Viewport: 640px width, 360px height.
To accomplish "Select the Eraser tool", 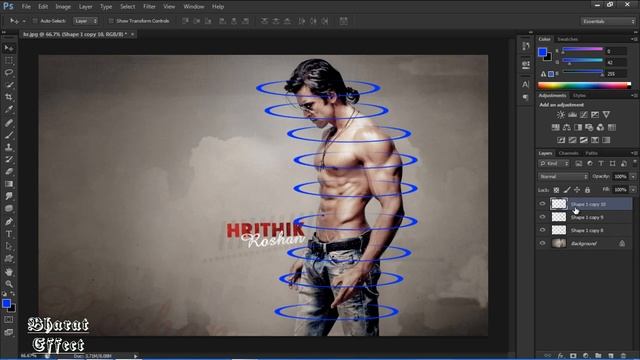I will pyautogui.click(x=9, y=171).
